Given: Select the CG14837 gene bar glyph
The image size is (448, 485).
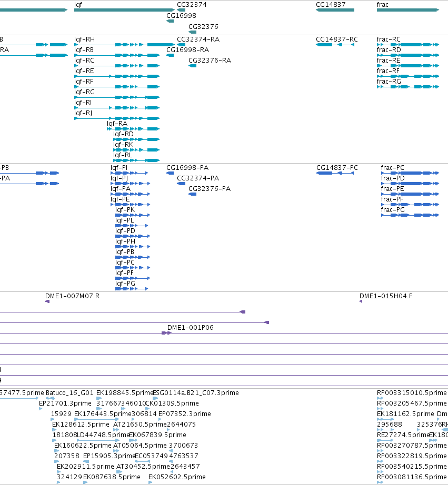Looking at the screenshot, I should point(335,10).
